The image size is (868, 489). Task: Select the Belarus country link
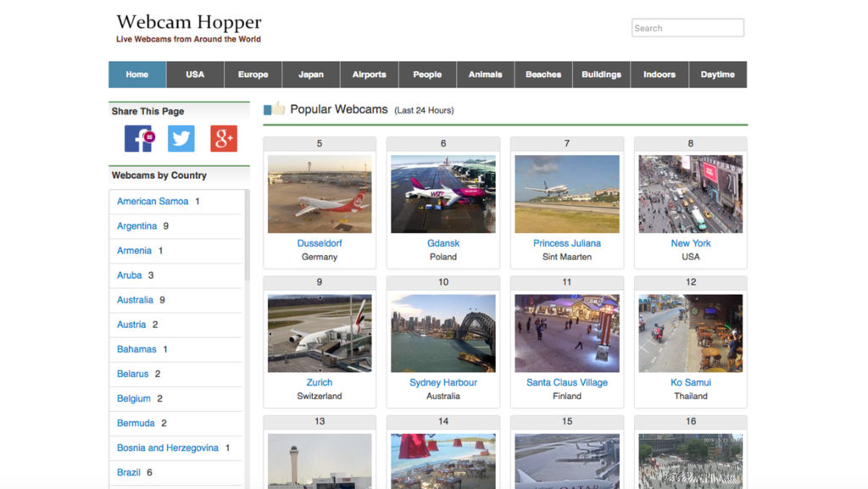133,374
